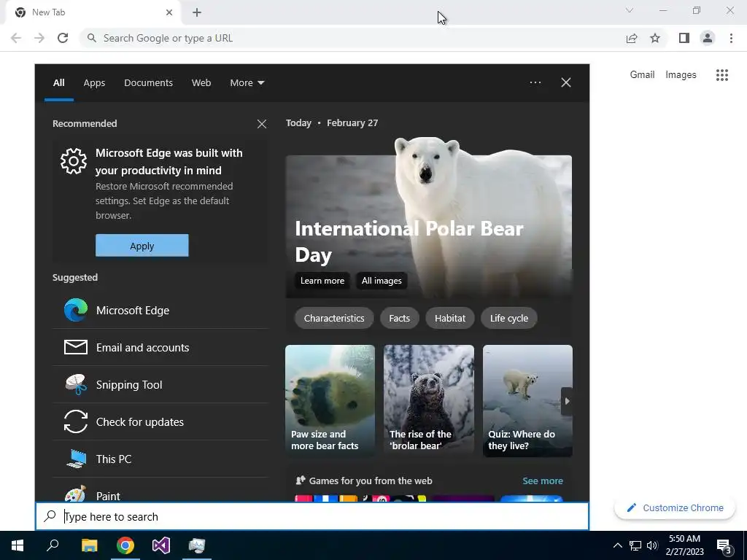Open Paw size and more bear facts card
747x560 pixels.
point(330,401)
